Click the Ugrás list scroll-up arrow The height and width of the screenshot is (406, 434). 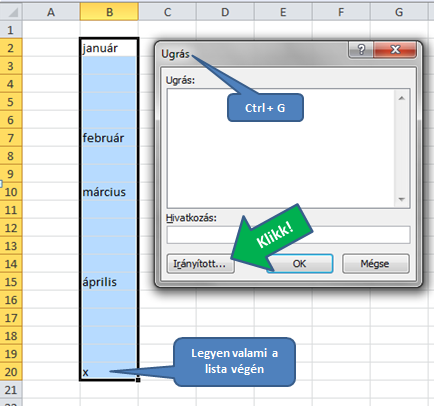(x=402, y=98)
